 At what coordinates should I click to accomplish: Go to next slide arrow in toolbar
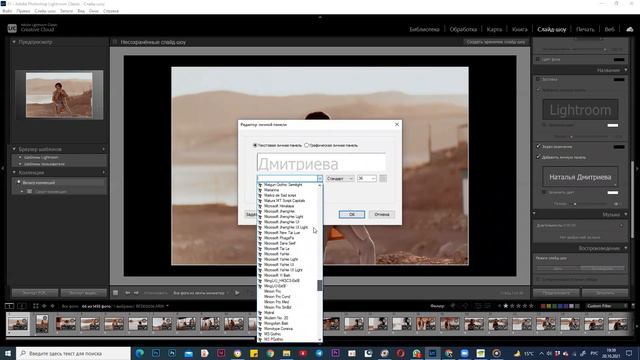(x=136, y=293)
